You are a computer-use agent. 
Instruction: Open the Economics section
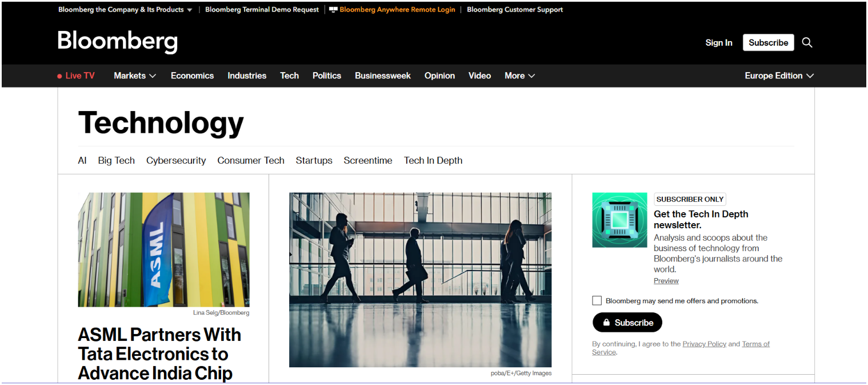coord(192,76)
